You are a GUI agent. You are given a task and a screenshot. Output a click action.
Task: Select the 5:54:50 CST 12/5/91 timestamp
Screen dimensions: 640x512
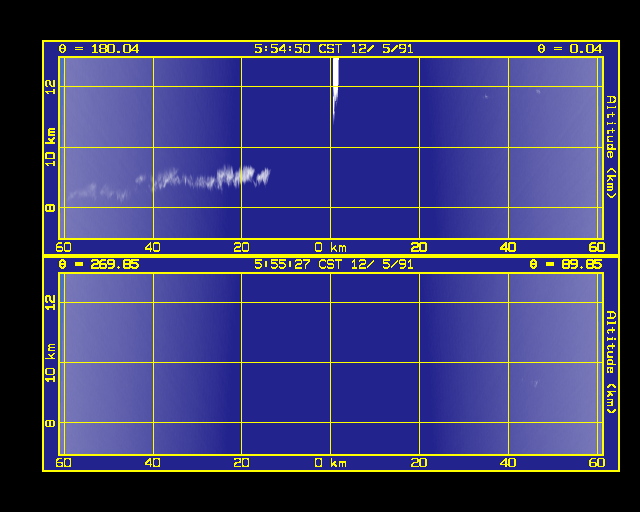333,49
